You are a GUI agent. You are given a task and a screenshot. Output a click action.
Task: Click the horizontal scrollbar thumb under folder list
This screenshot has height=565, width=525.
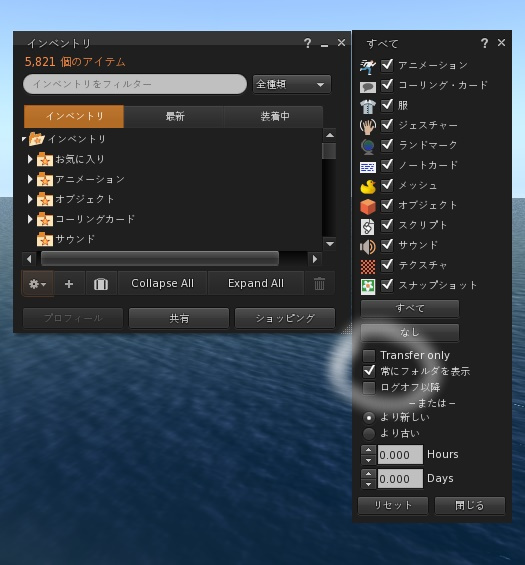(160, 259)
